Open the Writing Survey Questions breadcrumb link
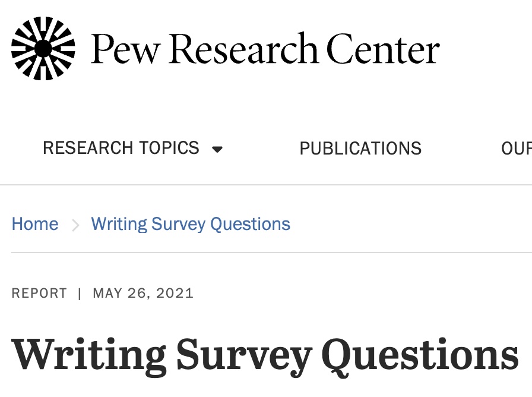This screenshot has width=532, height=397. [x=191, y=224]
